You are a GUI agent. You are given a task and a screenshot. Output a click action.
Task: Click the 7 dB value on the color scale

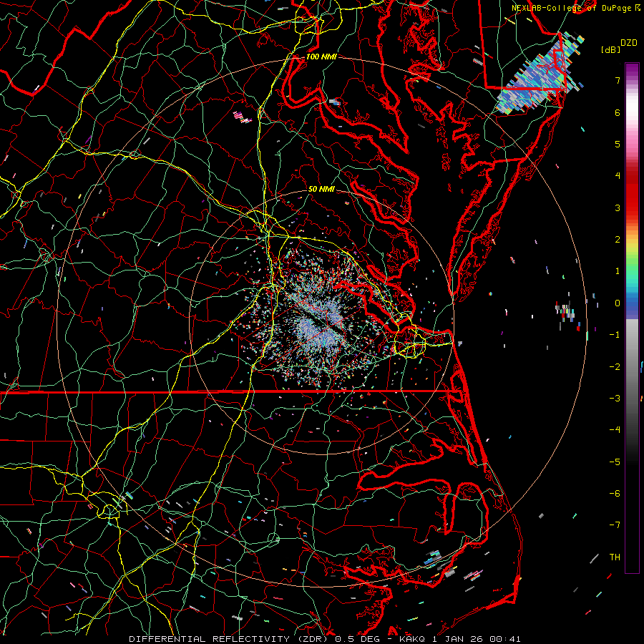coord(618,80)
